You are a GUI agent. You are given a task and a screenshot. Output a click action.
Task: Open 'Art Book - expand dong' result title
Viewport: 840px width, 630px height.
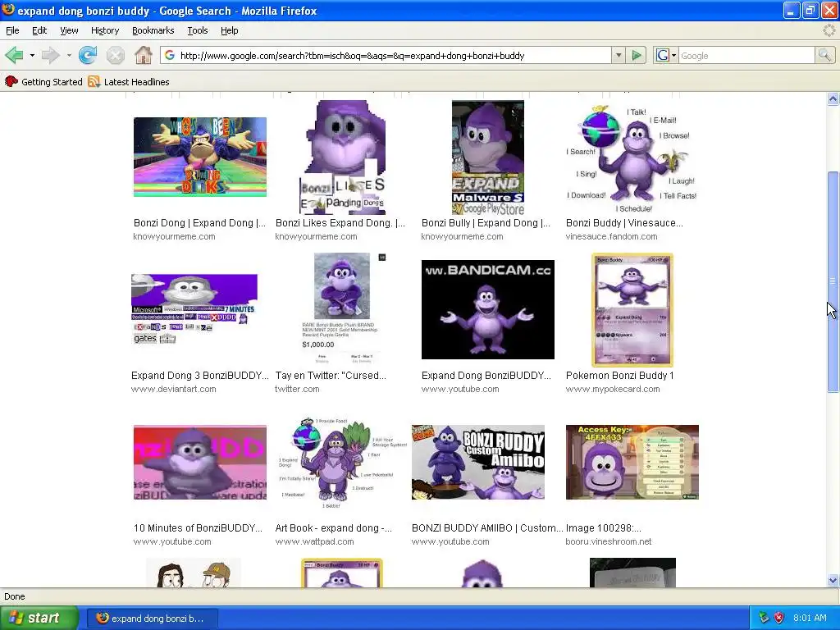pos(334,528)
